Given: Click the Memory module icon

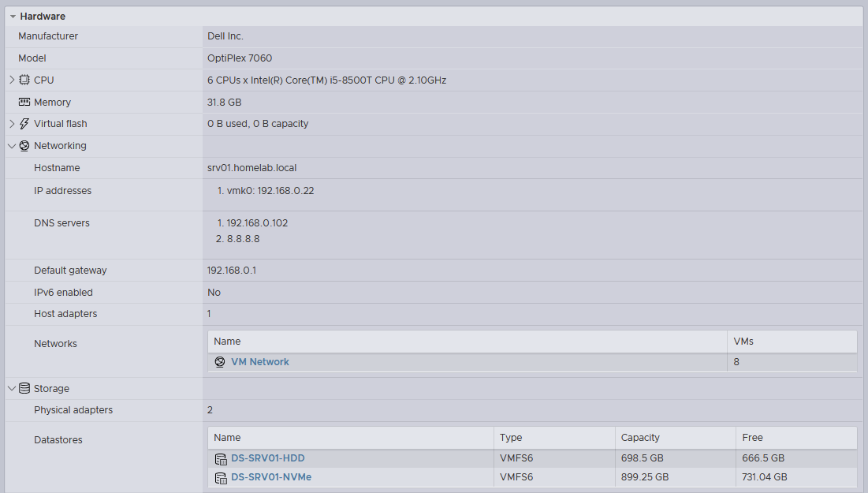Looking at the screenshot, I should coord(24,103).
